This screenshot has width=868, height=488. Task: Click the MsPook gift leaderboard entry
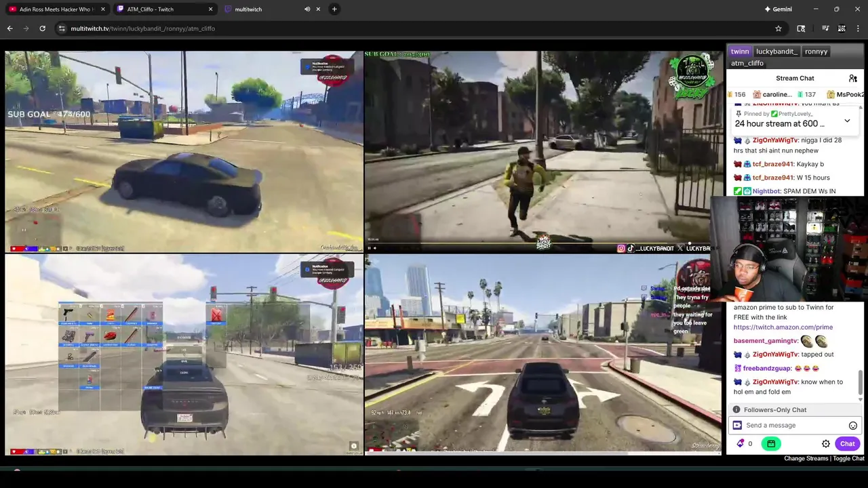pos(845,94)
